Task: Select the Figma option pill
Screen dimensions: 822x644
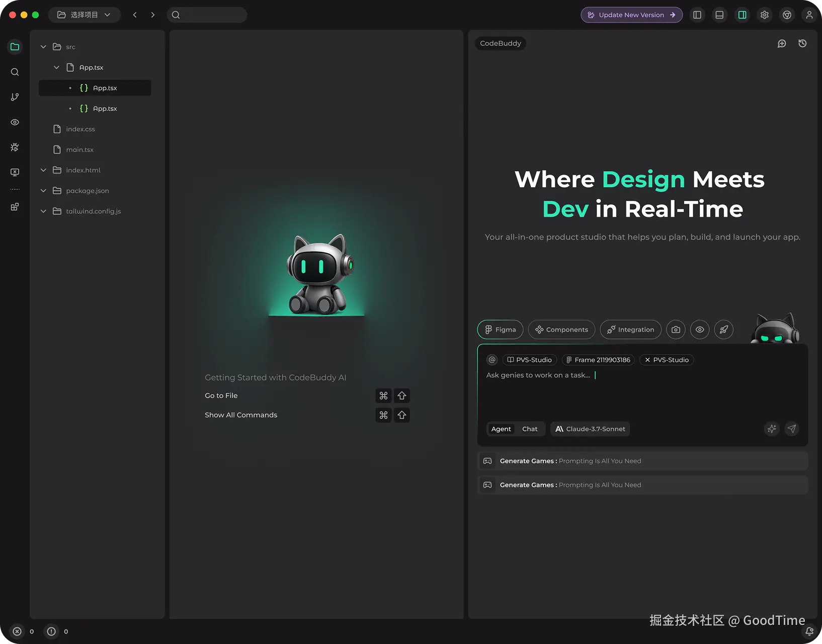Action: (500, 330)
